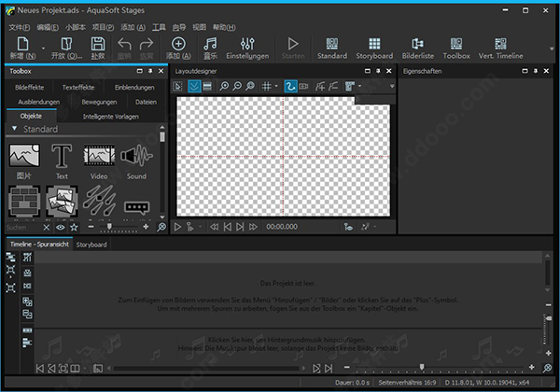Open the grid options dropdown arrow
The image size is (560, 392).
coord(276,86)
